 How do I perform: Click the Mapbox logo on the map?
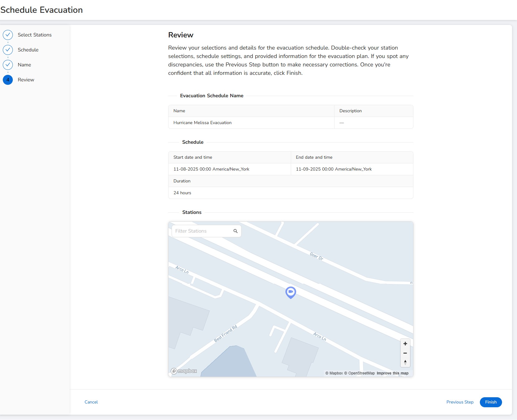point(184,371)
